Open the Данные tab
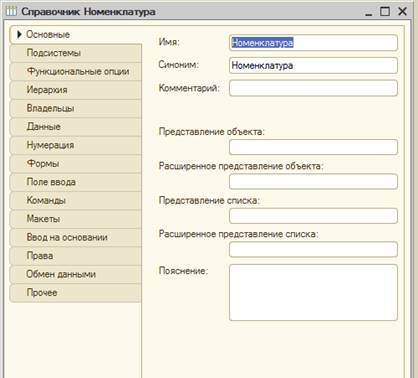The width and height of the screenshot is (418, 378). point(76,127)
